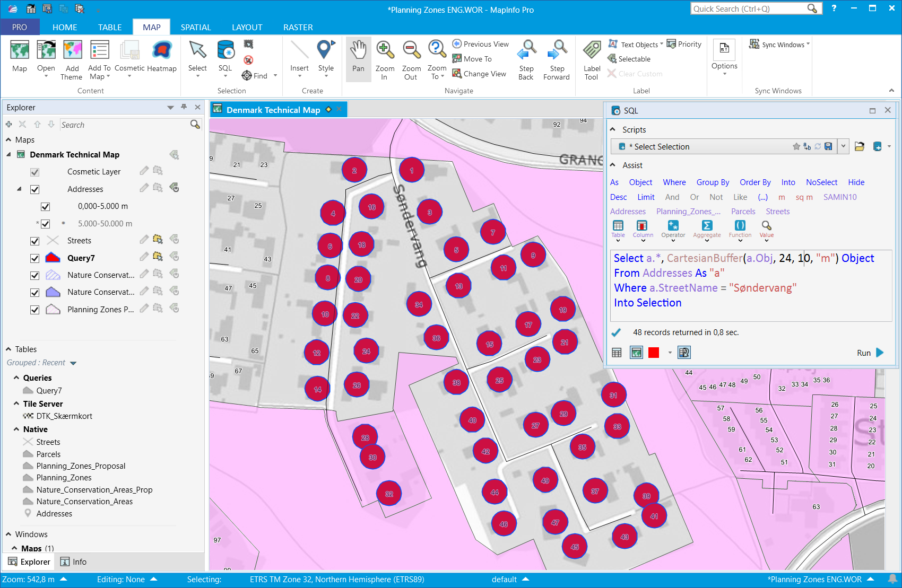Click the Planning Zones P... layer style swatch
Viewport: 902px width, 588px height.
(53, 309)
